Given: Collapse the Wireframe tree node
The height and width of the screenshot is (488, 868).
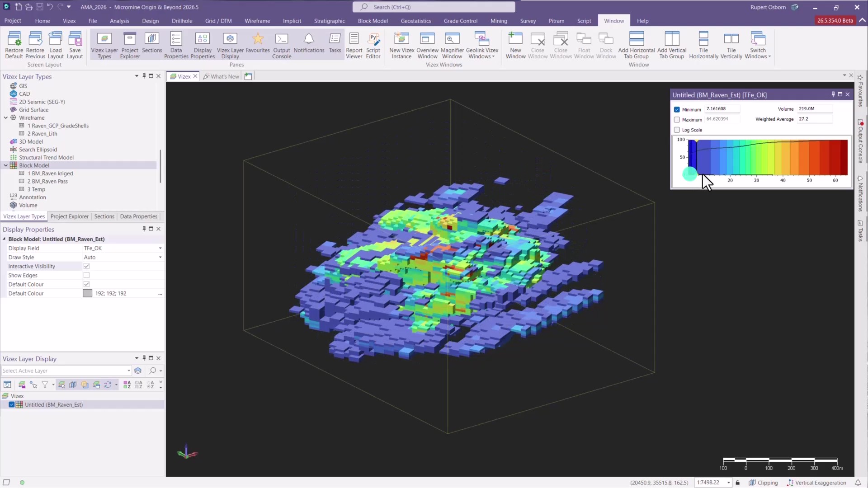Looking at the screenshot, I should click(x=6, y=118).
